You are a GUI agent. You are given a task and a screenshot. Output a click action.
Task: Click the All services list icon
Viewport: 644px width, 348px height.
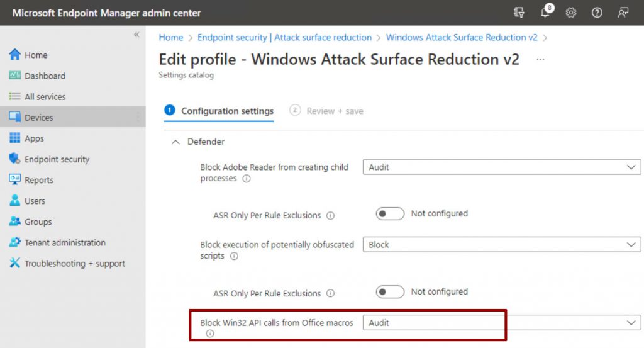coord(15,96)
